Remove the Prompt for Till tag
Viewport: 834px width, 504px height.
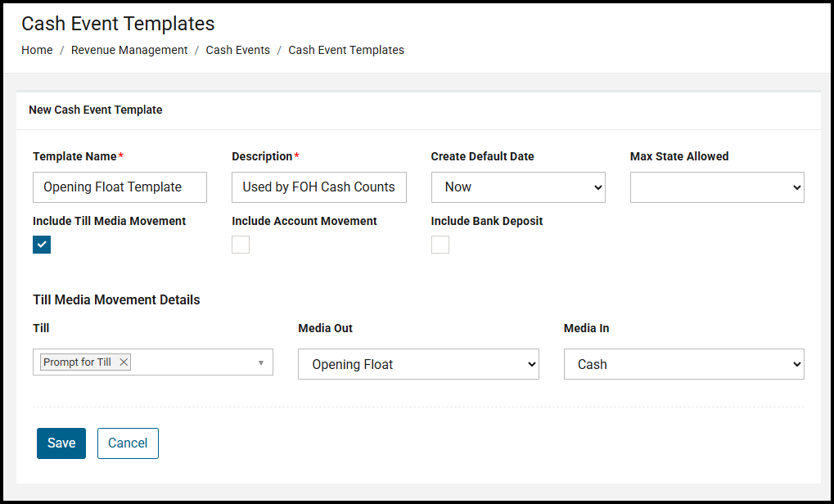coord(124,362)
